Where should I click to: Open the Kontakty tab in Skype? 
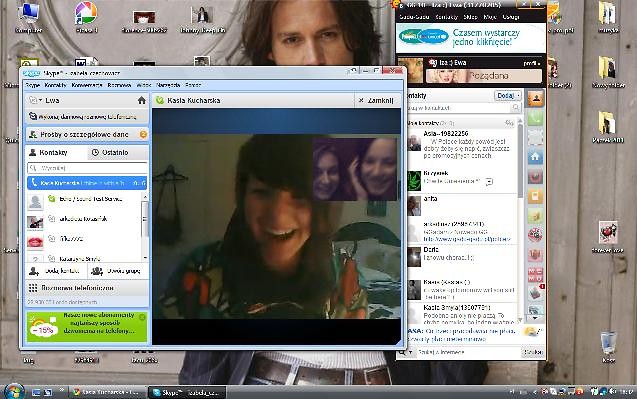coord(56,152)
